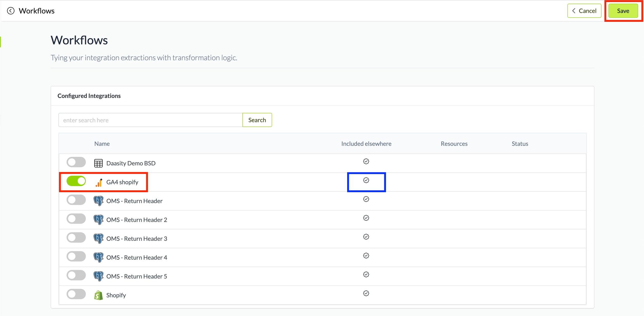Click the OMS - Return Header elephant icon
Screen dimensions: 644x316
coord(98,201)
